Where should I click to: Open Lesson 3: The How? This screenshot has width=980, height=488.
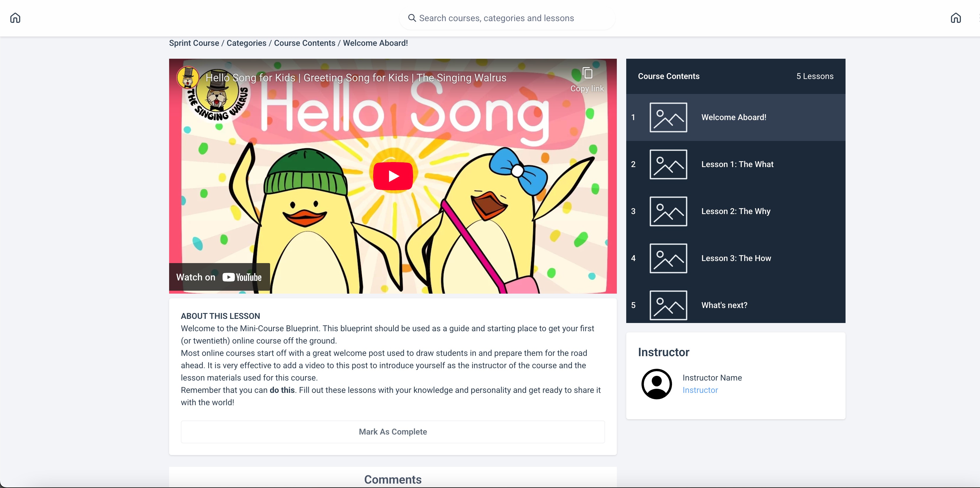(736, 258)
